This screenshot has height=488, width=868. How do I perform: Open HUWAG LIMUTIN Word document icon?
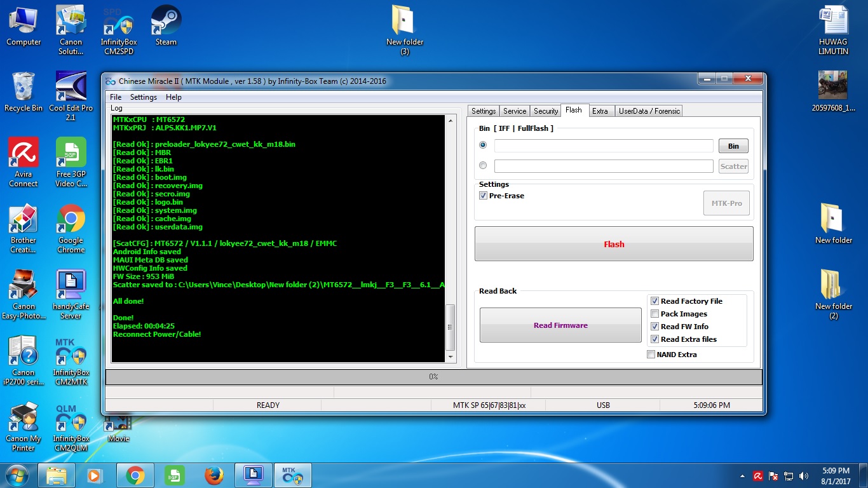pos(834,30)
